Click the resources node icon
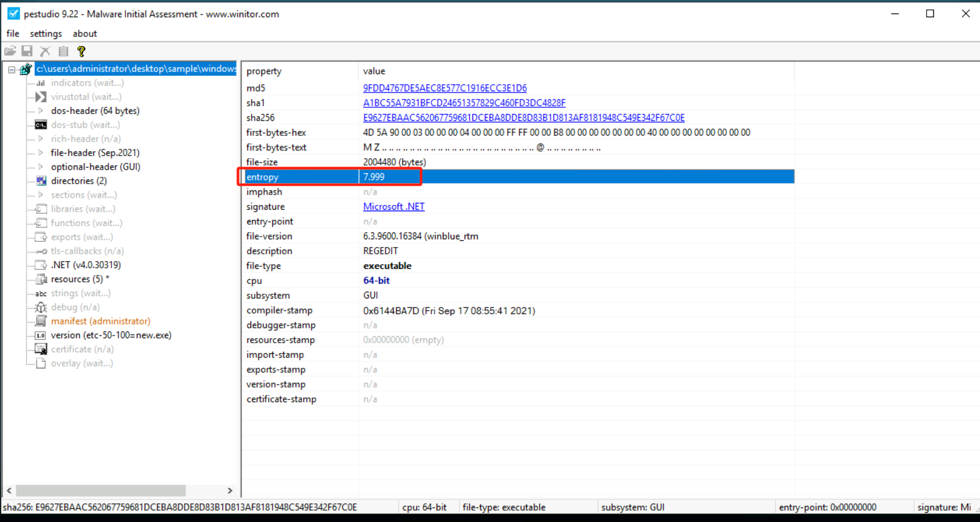 click(41, 279)
